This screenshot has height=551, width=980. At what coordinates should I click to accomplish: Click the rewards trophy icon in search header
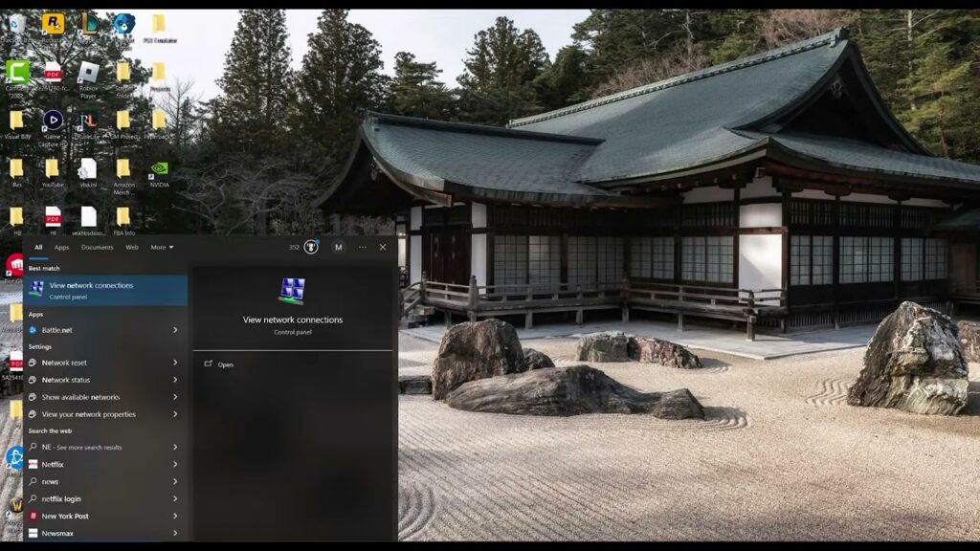(x=311, y=248)
